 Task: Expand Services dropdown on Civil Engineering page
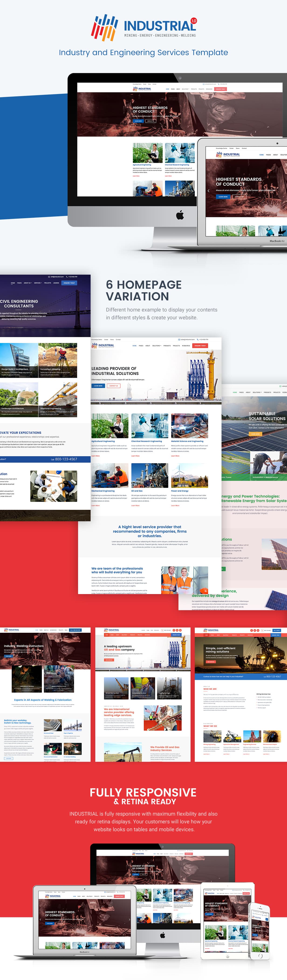point(38,283)
